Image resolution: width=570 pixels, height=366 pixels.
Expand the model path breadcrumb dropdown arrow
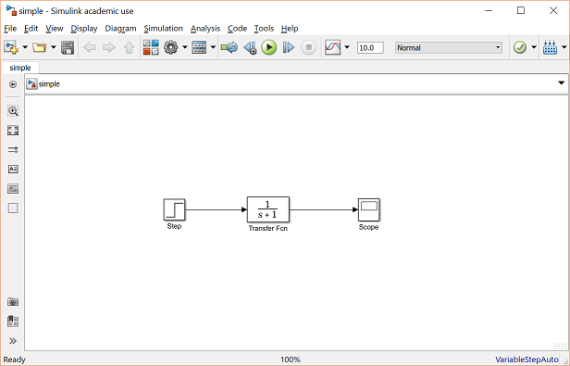(x=561, y=83)
